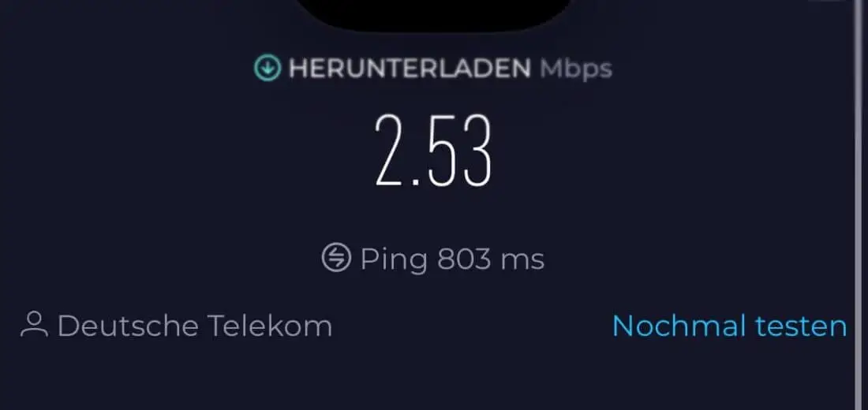Image resolution: width=868 pixels, height=410 pixels.
Task: Tap the word Telekom in provider label
Action: [270, 326]
